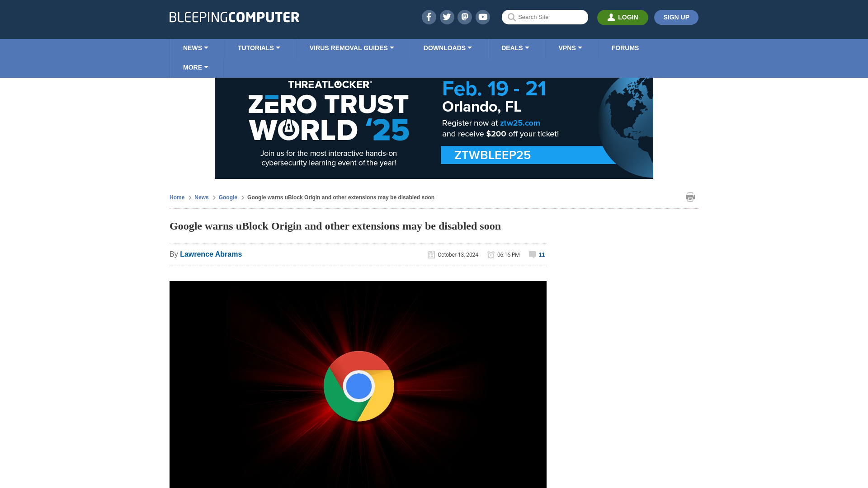Click the site search input field
Image resolution: width=868 pixels, height=488 pixels.
click(x=544, y=17)
